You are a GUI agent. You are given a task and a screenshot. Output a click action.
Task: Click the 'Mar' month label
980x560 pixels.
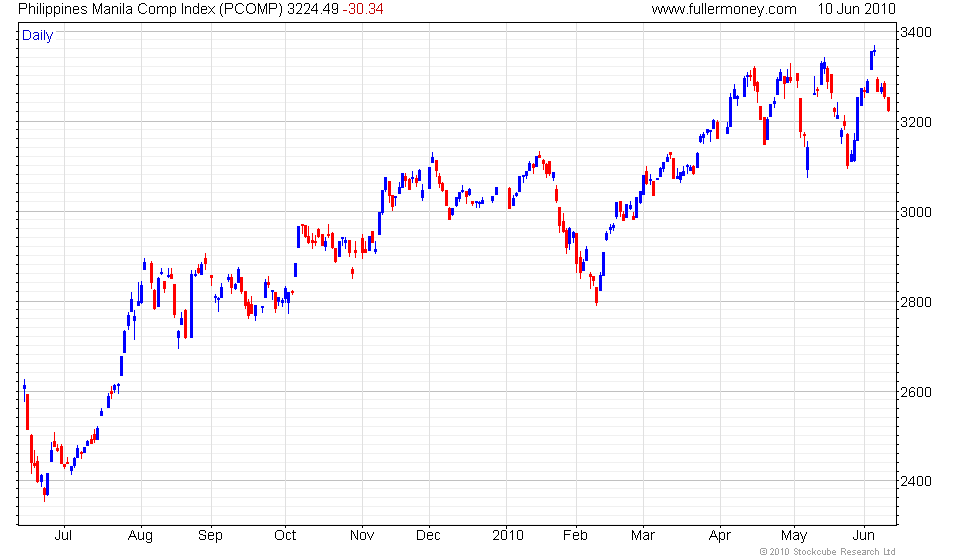click(x=642, y=536)
